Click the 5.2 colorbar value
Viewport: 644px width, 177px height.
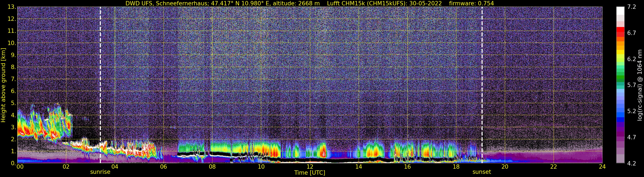click(632, 111)
